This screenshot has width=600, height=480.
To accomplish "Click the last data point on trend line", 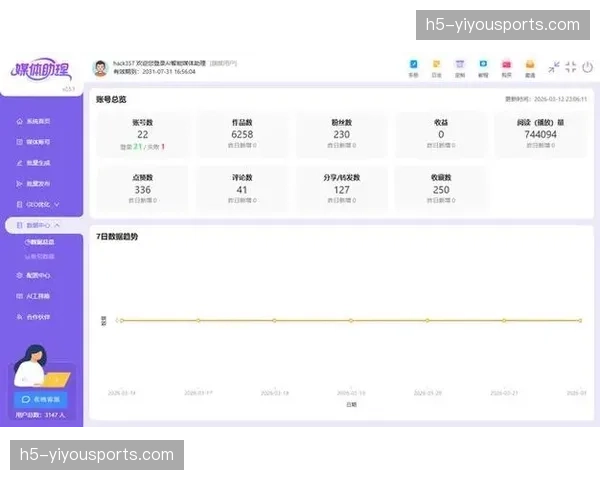I will (580, 320).
